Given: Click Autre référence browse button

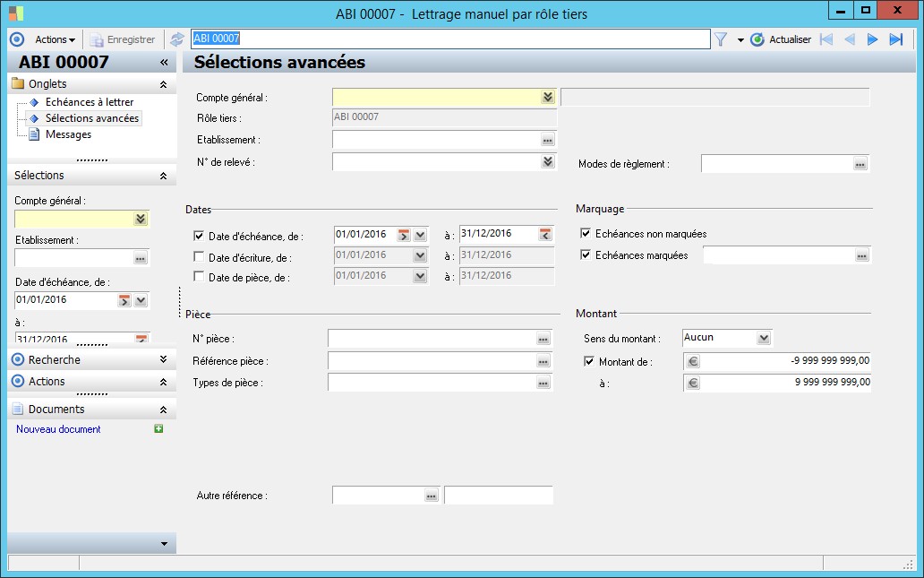Looking at the screenshot, I should (x=432, y=496).
